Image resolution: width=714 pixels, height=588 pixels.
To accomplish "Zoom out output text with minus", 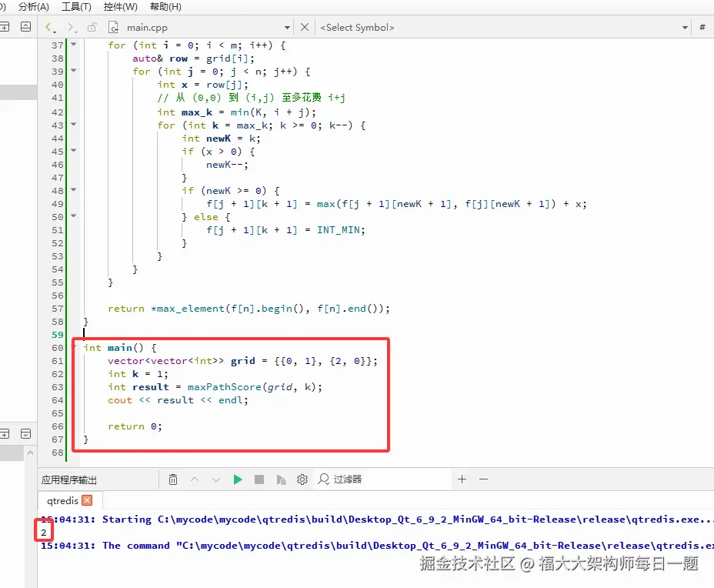I will 484,479.
